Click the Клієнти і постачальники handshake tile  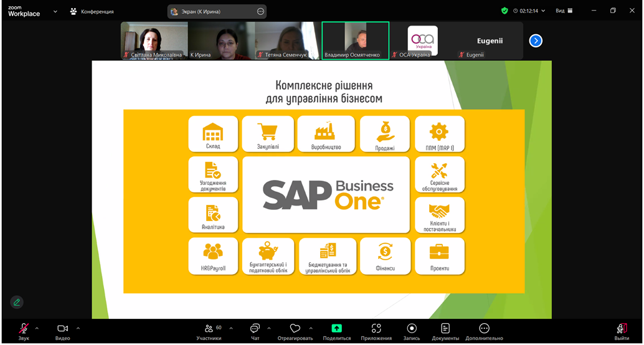pyautogui.click(x=440, y=215)
